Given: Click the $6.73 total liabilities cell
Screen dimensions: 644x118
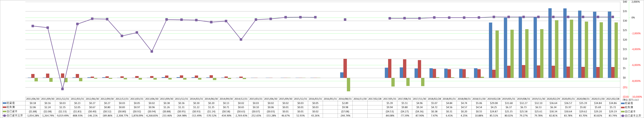Looking at the screenshot, I should click(523, 107).
